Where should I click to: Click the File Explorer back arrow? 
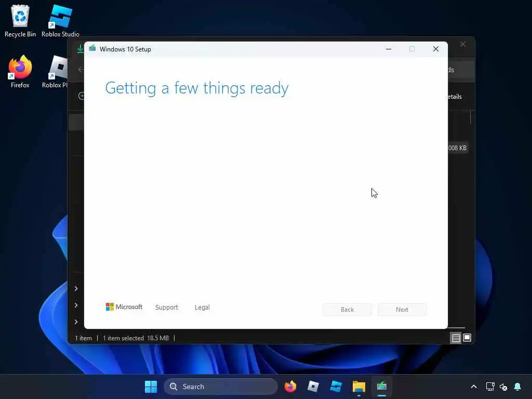[81, 70]
